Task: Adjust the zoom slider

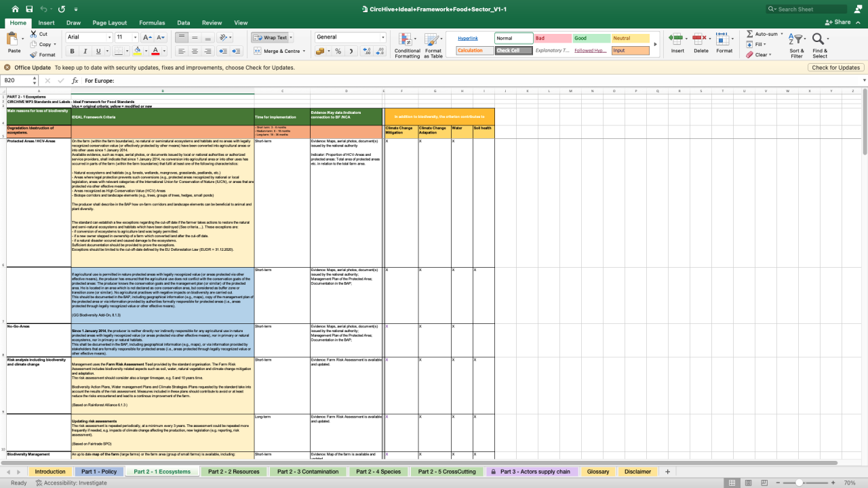Action: point(800,483)
